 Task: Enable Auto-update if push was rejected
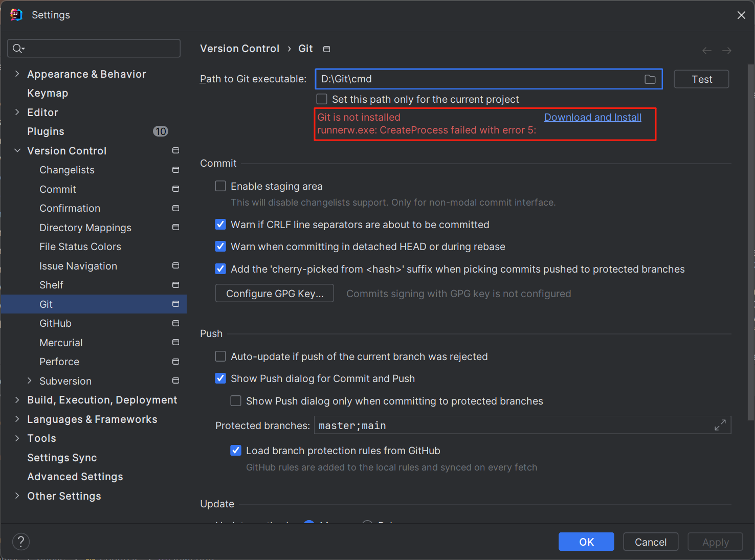click(220, 356)
